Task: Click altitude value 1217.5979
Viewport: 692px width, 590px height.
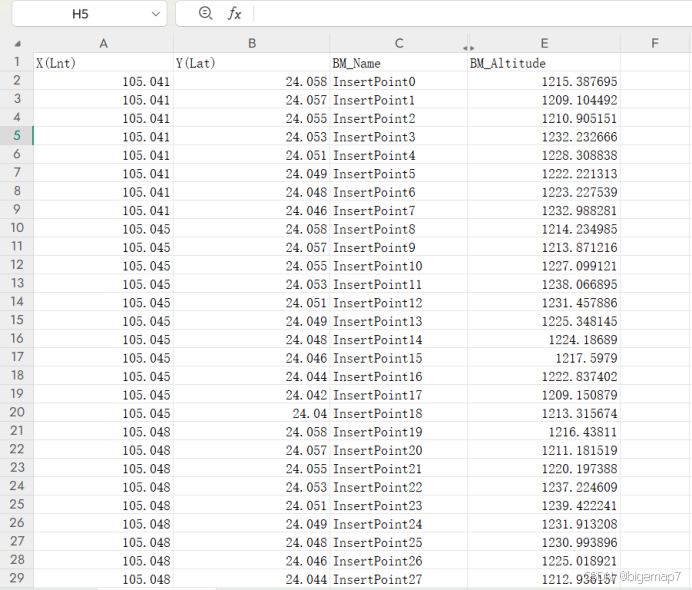Action: [544, 358]
